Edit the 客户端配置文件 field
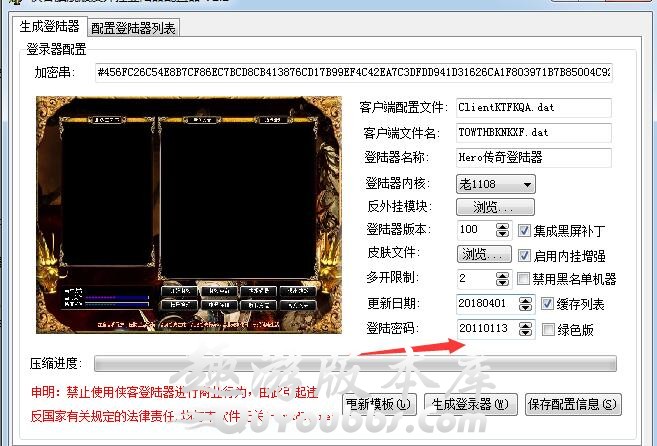This screenshot has width=657, height=446. [534, 108]
